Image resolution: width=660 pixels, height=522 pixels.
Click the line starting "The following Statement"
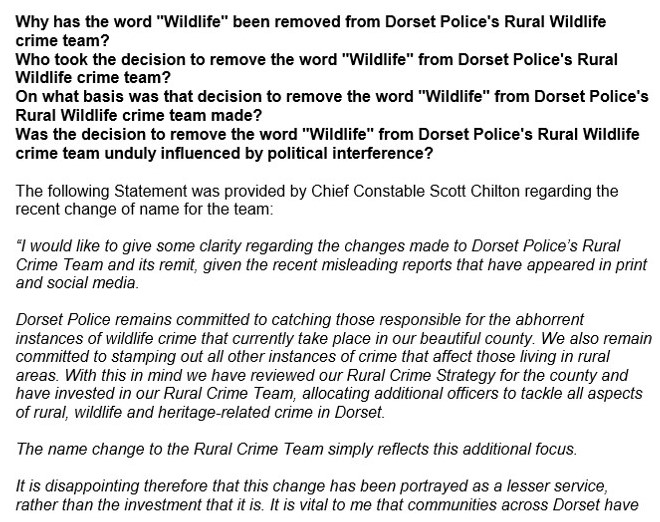[x=320, y=190]
